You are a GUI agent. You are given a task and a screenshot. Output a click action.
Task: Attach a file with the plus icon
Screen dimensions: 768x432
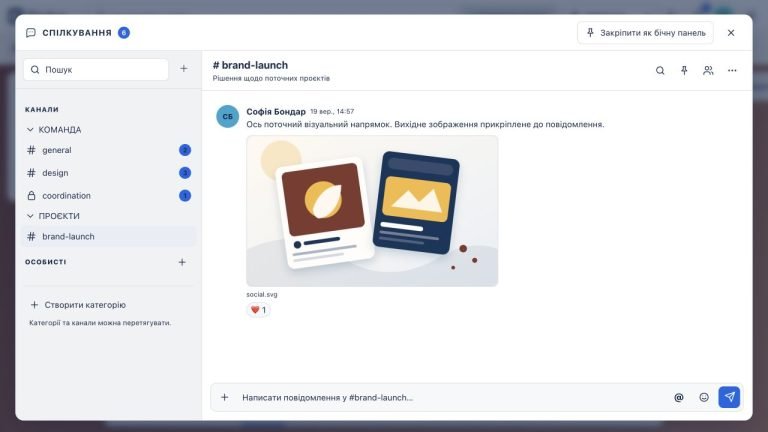click(x=224, y=397)
